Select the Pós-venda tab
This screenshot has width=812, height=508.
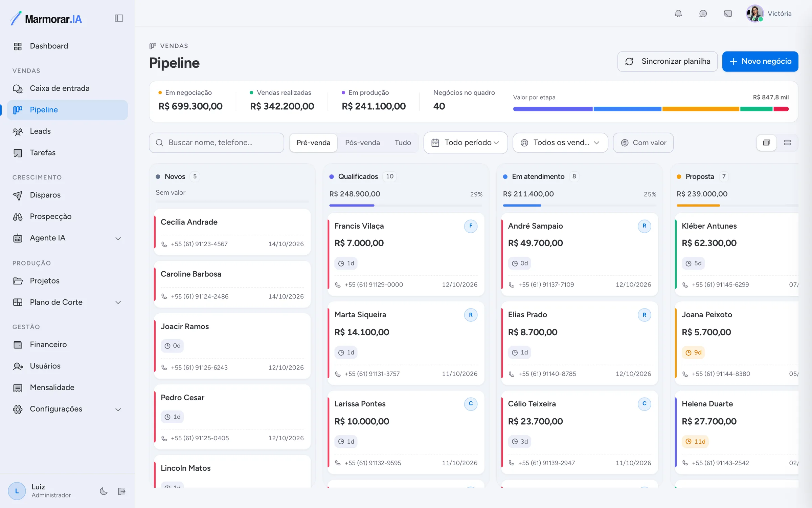(362, 143)
